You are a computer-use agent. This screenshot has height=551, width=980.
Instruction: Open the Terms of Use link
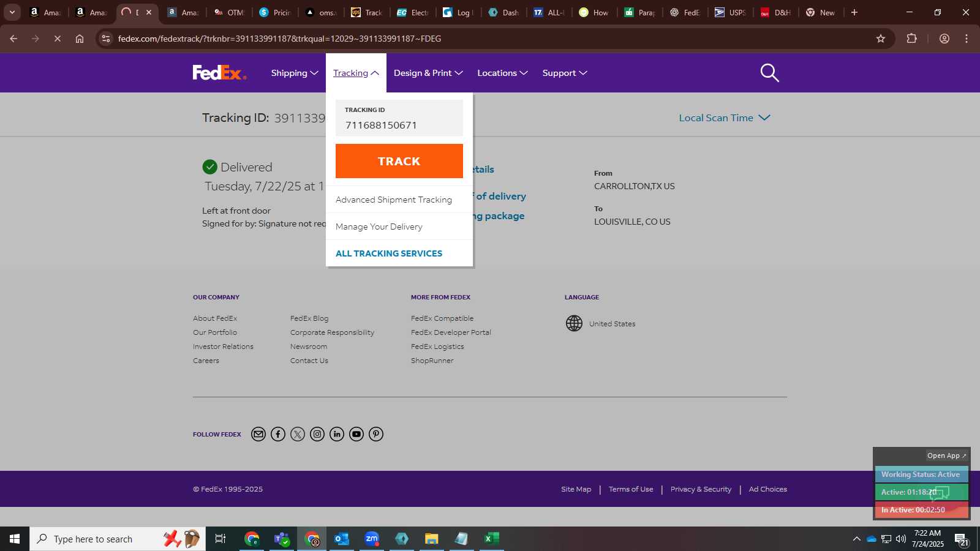(x=631, y=489)
